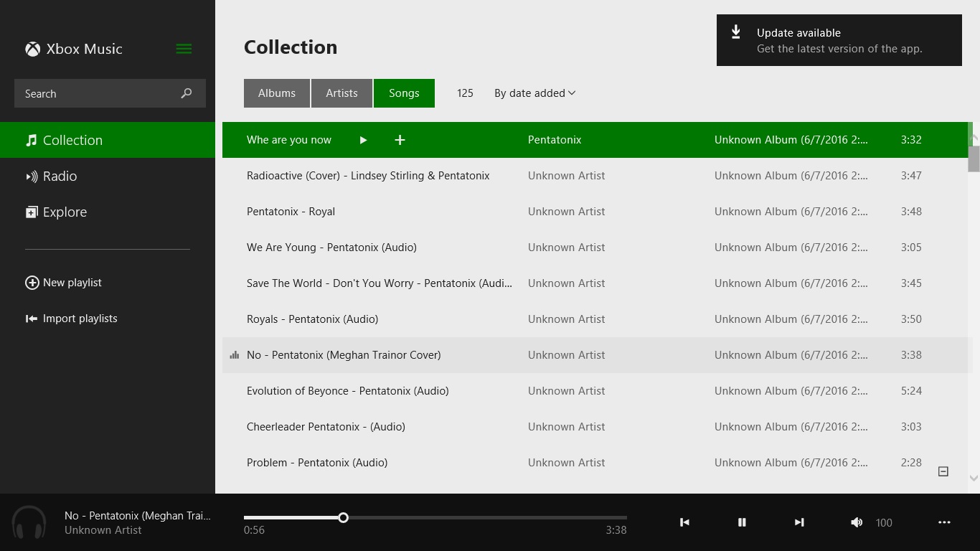
Task: Click the total duration 3:38 in player bar
Action: (x=616, y=530)
